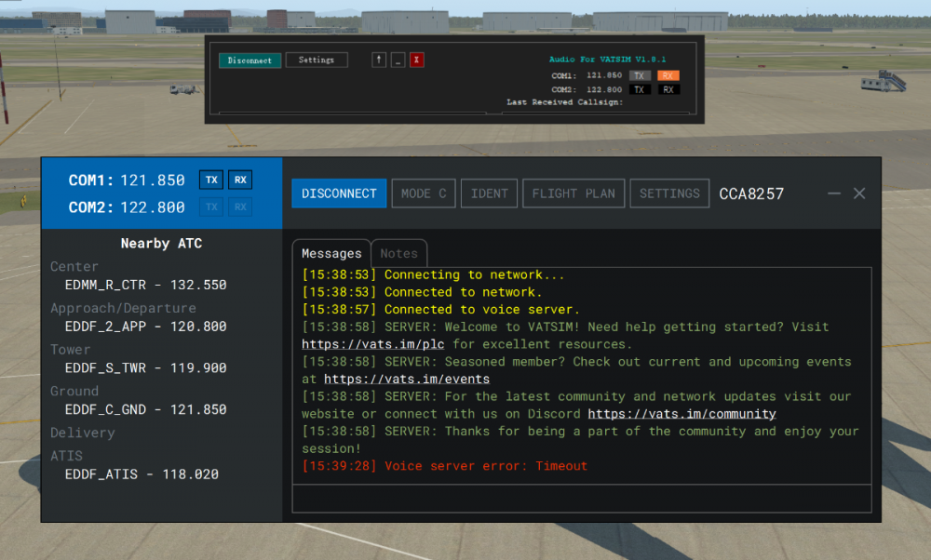931x560 pixels.
Task: Click the blue DISCONNECT button in pilot client
Action: pos(339,193)
